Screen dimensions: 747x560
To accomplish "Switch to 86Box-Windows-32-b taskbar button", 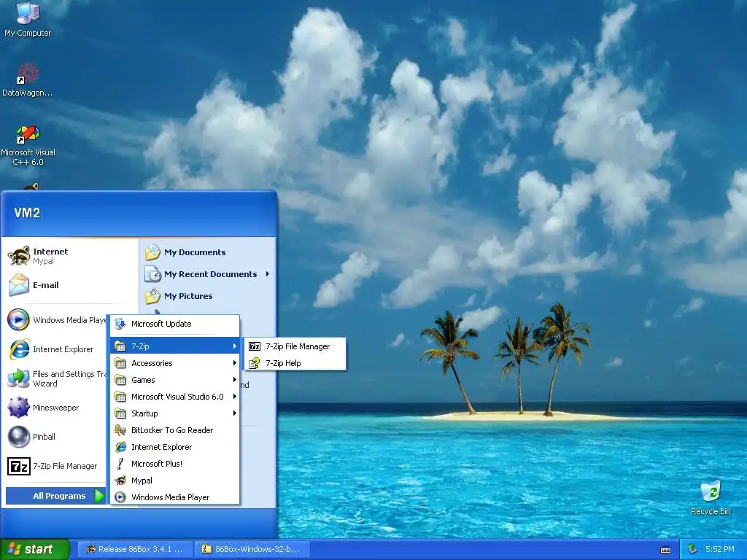I will click(x=252, y=549).
